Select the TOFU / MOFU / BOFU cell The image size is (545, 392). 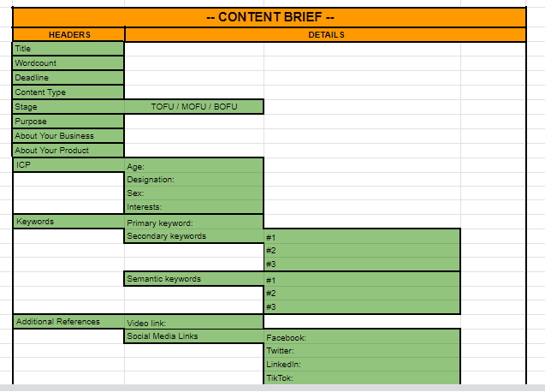pyautogui.click(x=194, y=107)
